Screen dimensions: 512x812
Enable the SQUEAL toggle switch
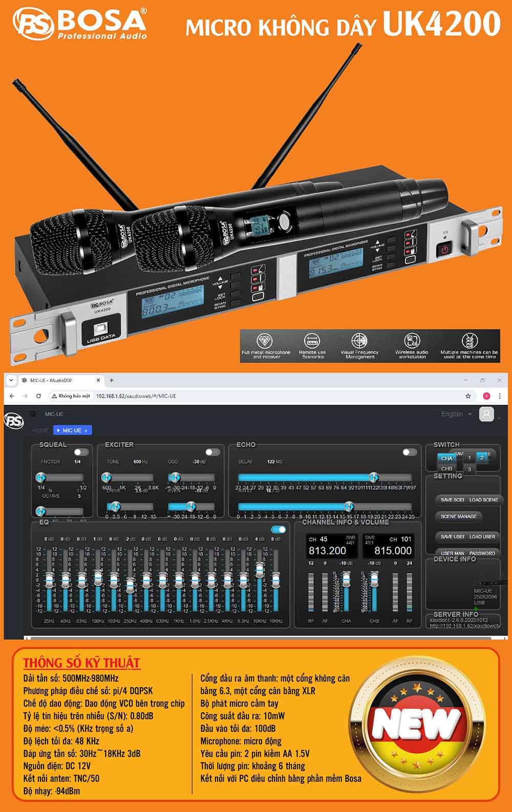coord(81,452)
